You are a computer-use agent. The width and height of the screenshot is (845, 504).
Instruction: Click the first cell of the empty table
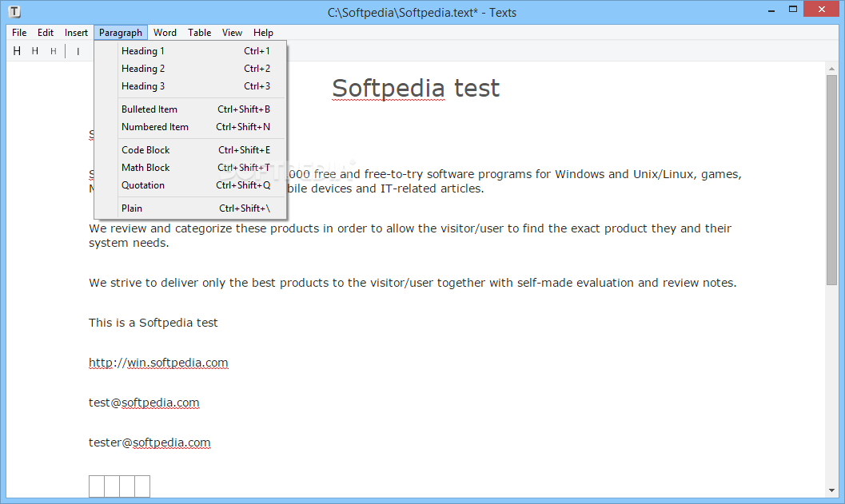tap(97, 486)
